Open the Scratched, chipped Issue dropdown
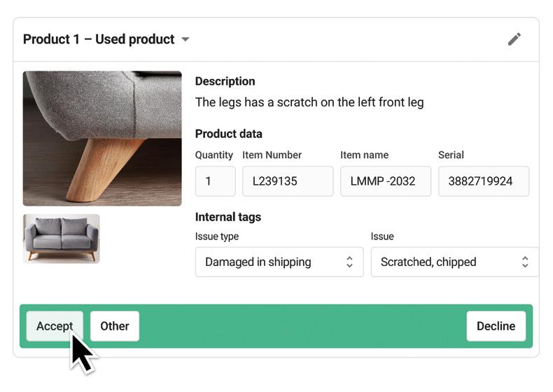Screen dimensions: 553x392 click(454, 262)
